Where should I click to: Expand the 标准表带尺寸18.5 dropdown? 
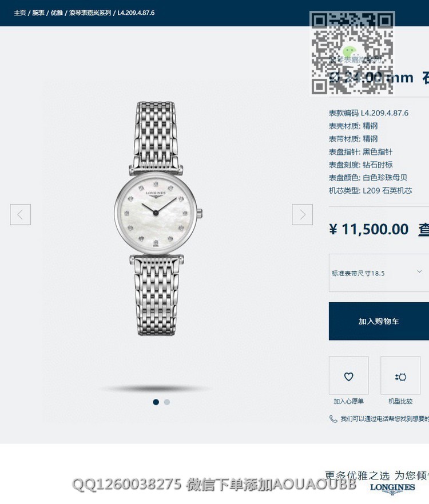click(379, 273)
